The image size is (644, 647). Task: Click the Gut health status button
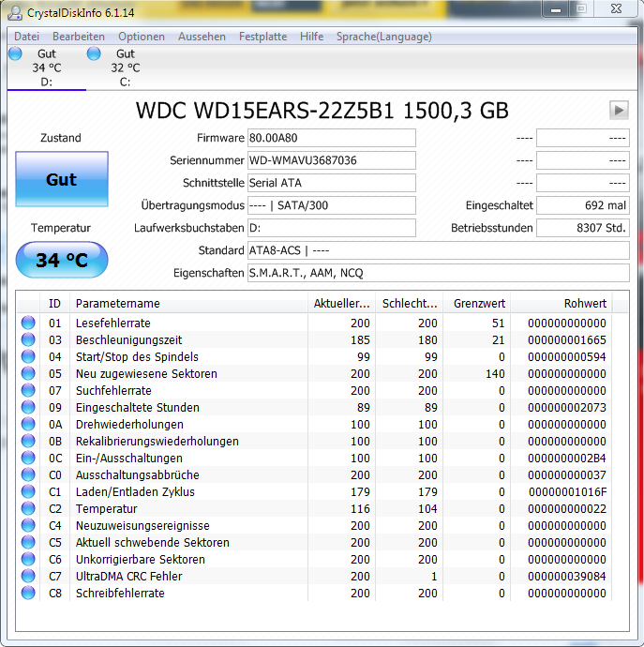62,179
